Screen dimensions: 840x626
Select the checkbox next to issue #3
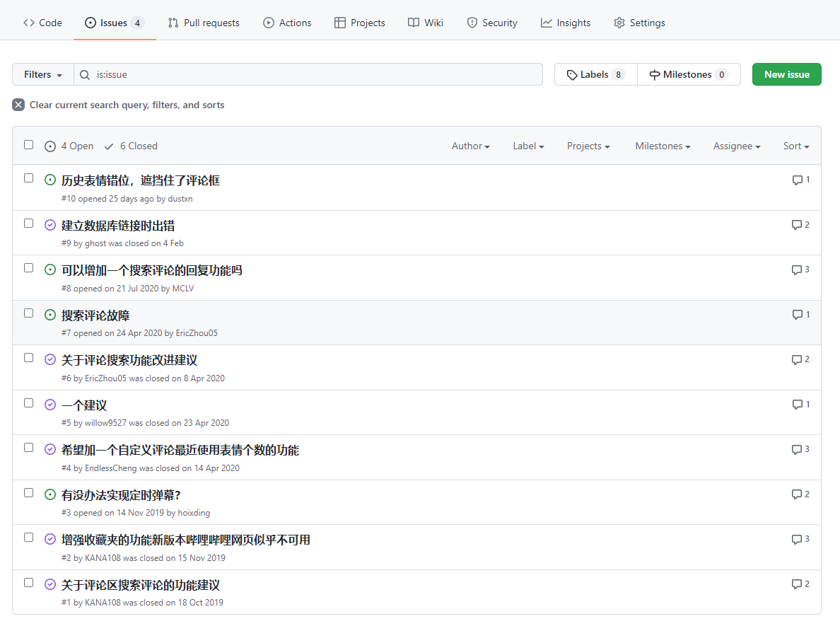pos(29,492)
